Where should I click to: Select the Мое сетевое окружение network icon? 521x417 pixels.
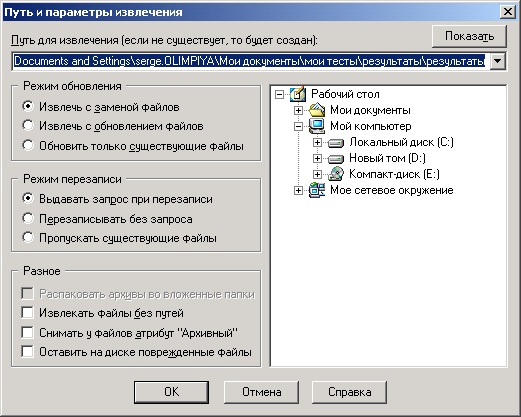[x=317, y=190]
